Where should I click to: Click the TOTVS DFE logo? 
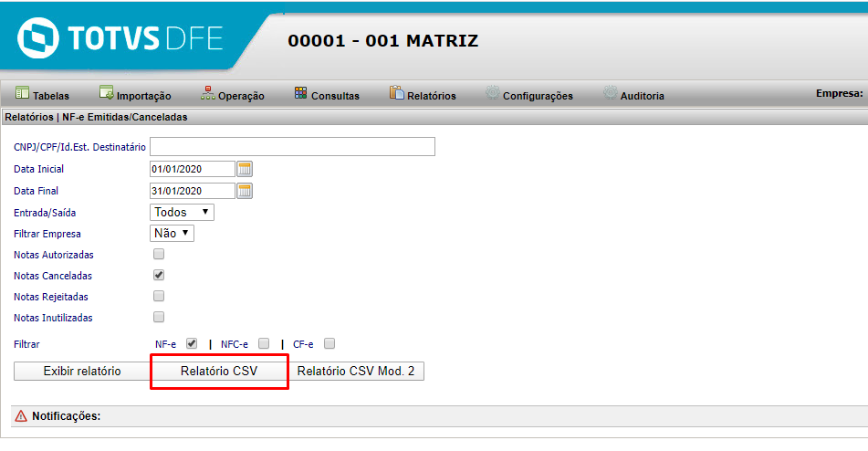tap(120, 38)
